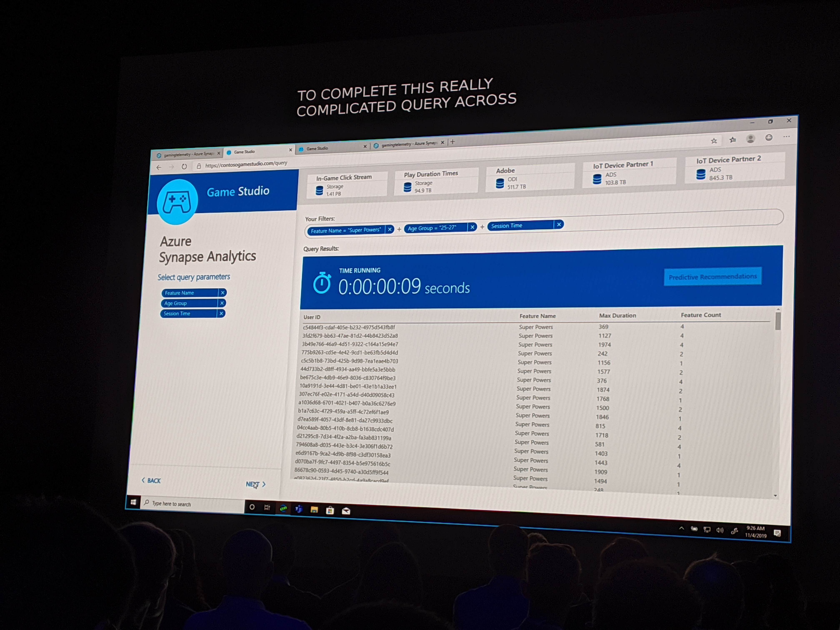Click the volume icon in the system tray

[720, 530]
